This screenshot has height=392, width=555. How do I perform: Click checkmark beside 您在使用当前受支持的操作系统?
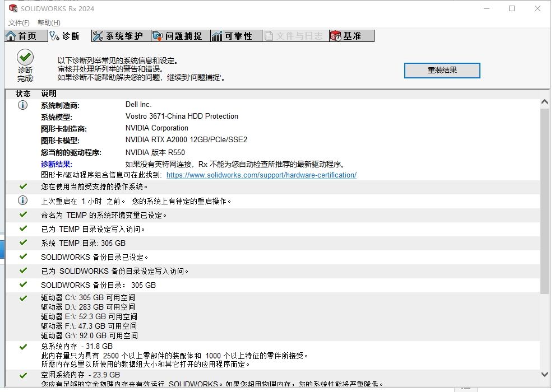pos(24,186)
